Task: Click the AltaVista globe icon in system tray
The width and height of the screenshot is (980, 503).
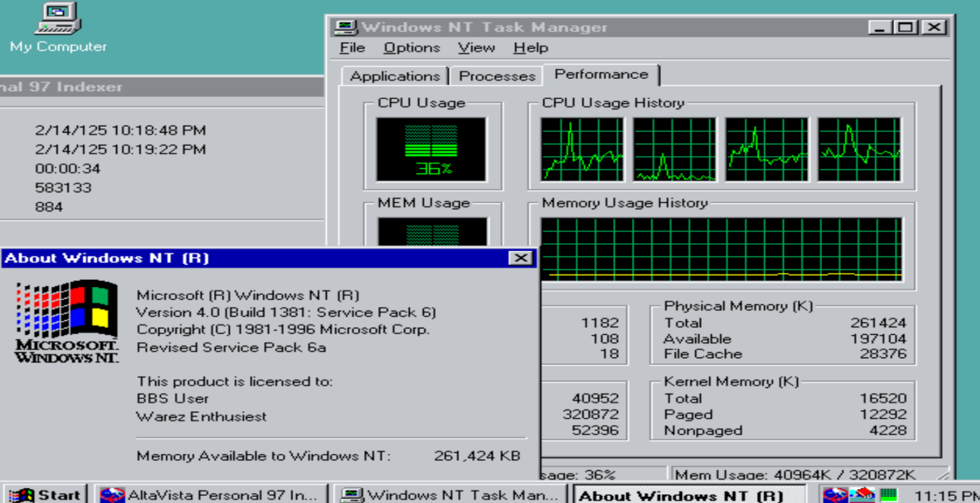Action: pyautogui.click(x=836, y=495)
